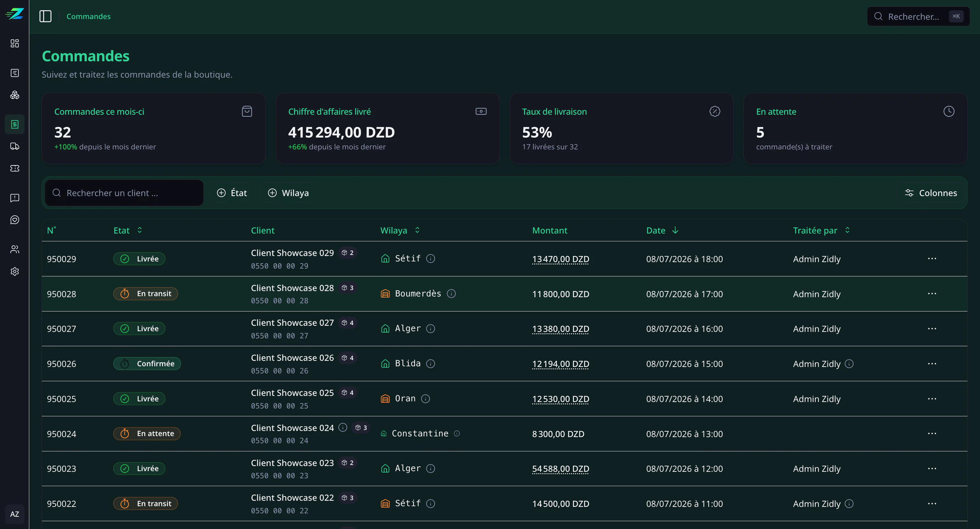980x529 pixels.
Task: Open the chat bubble icon in sidebar
Action: coord(14,220)
